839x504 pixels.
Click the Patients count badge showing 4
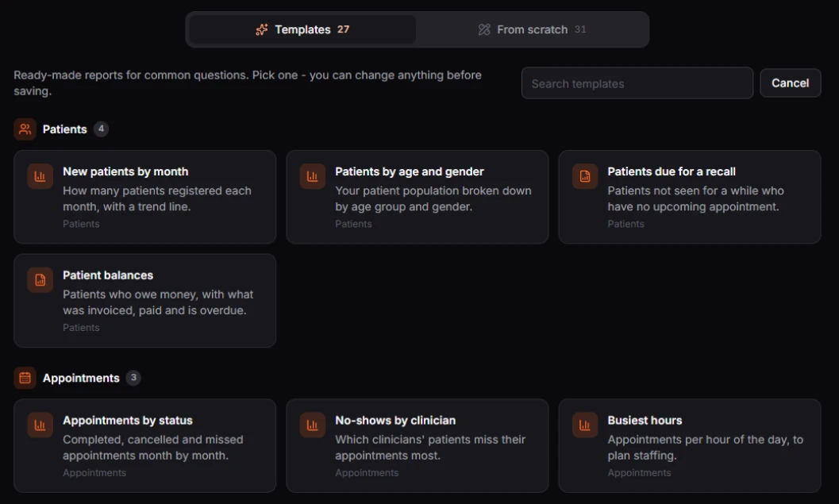101,129
